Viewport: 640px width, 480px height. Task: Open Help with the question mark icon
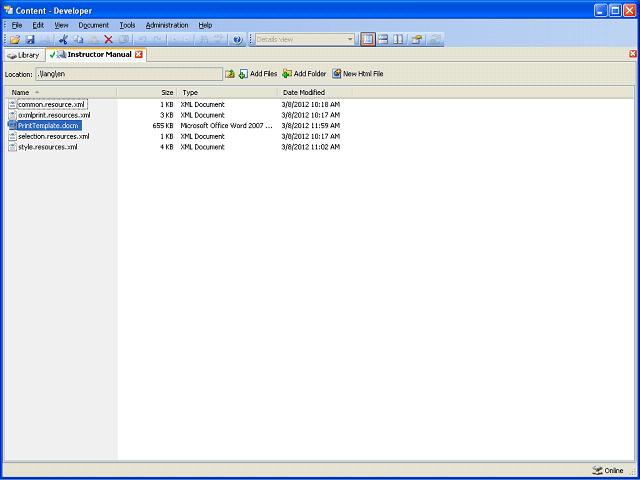tap(238, 40)
